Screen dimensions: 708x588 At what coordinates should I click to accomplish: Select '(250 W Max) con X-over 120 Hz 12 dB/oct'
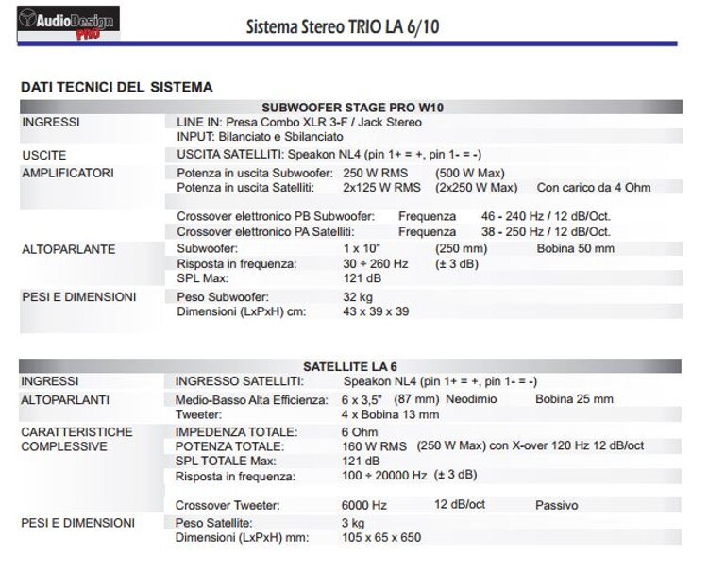tap(531, 445)
